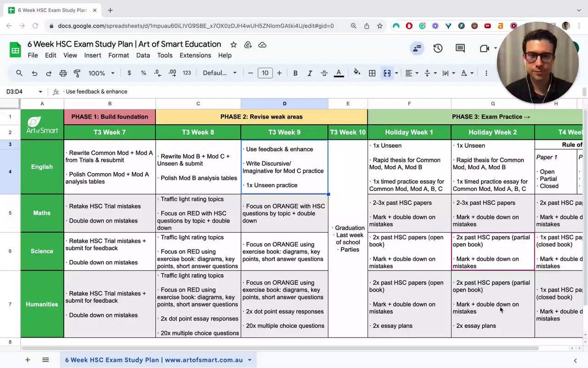
Task: Open zoom level dropdown 100%
Action: 101,73
